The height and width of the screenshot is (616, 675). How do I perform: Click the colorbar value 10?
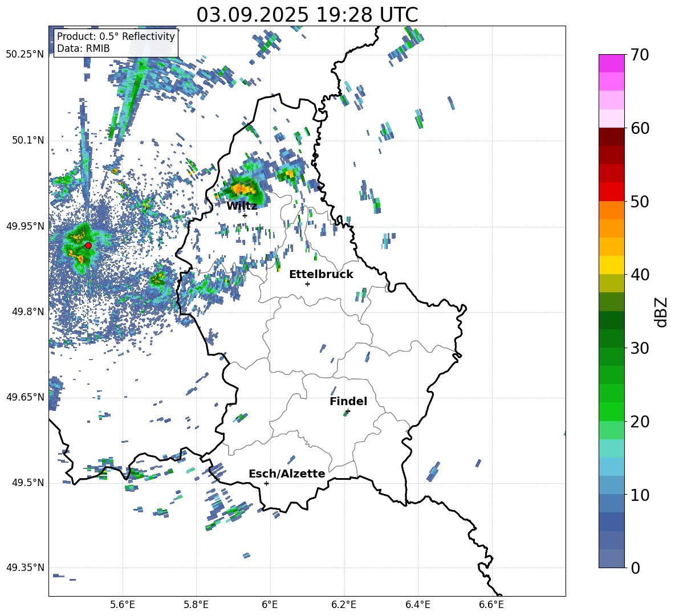pyautogui.click(x=640, y=495)
